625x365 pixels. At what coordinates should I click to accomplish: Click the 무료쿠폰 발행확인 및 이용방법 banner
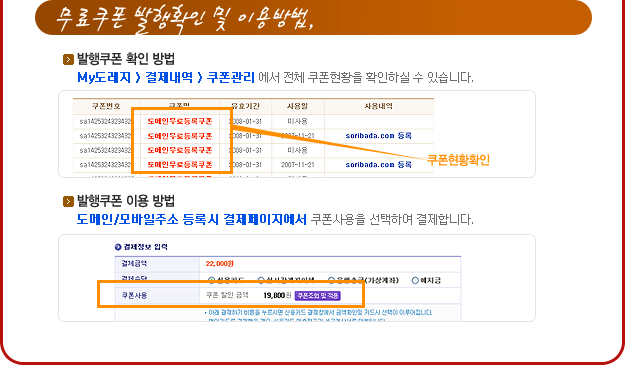[x=313, y=18]
